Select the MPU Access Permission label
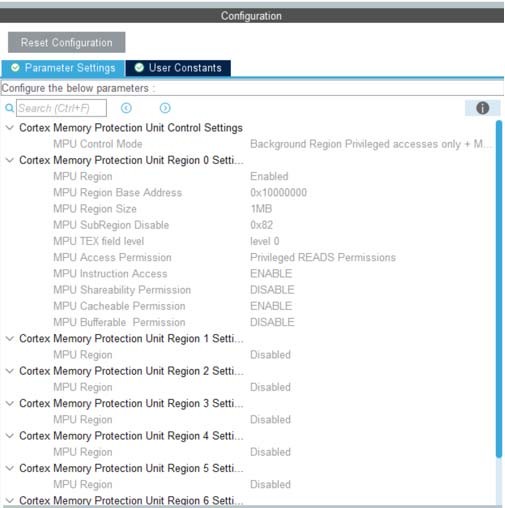Screen dimensions: 505x508 click(112, 257)
